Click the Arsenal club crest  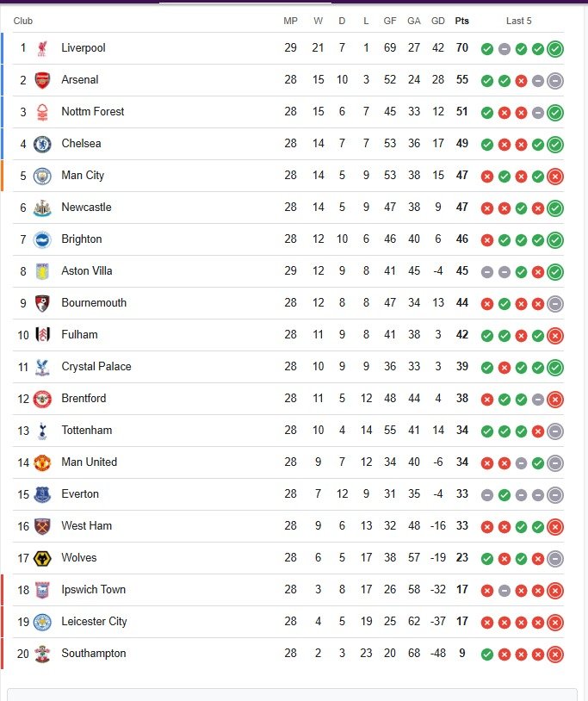[42, 80]
